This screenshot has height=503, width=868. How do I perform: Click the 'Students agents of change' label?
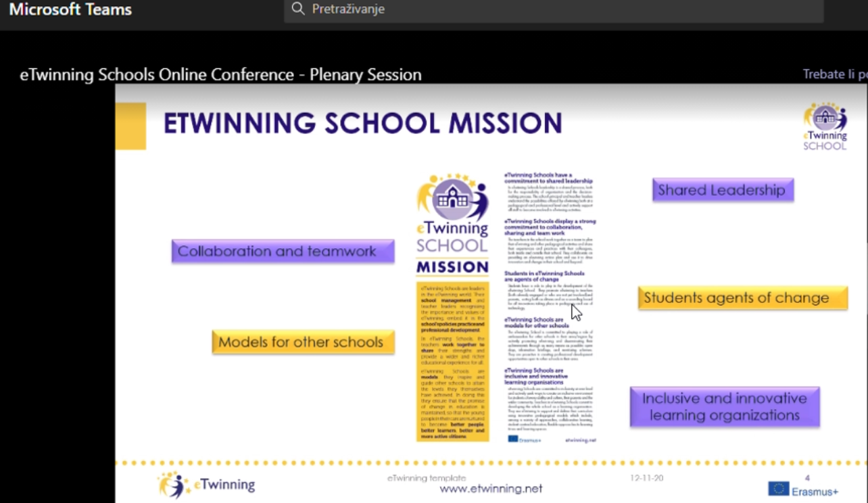(742, 298)
